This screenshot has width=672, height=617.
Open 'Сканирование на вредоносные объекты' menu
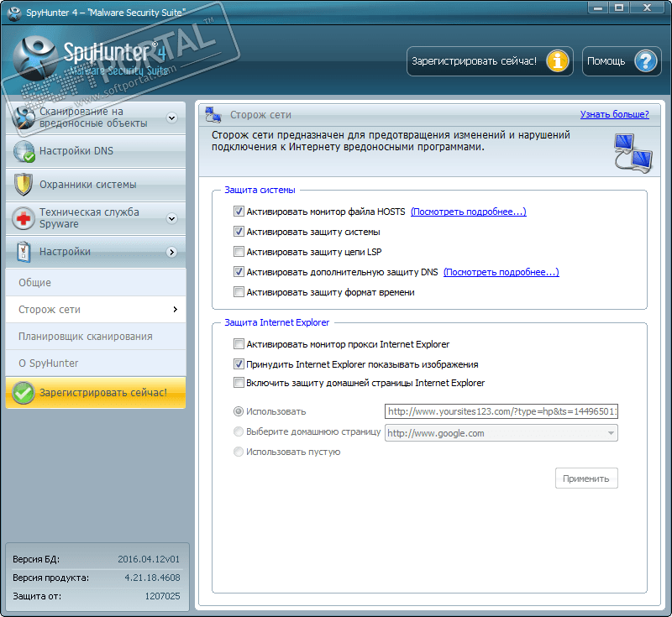tap(96, 118)
